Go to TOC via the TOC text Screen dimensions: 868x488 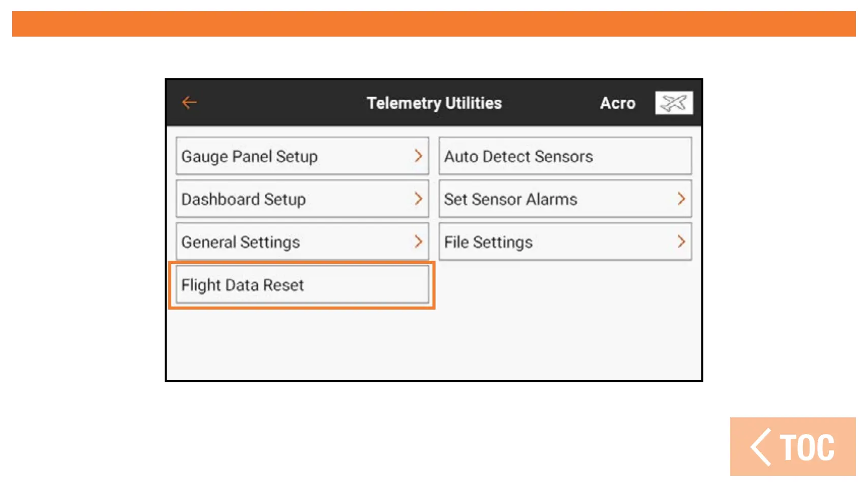[x=808, y=448]
